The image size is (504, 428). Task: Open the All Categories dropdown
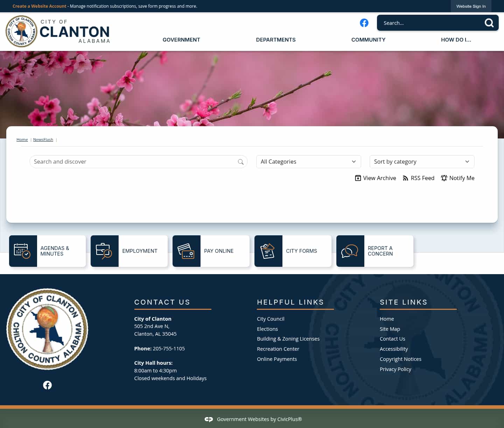308,162
